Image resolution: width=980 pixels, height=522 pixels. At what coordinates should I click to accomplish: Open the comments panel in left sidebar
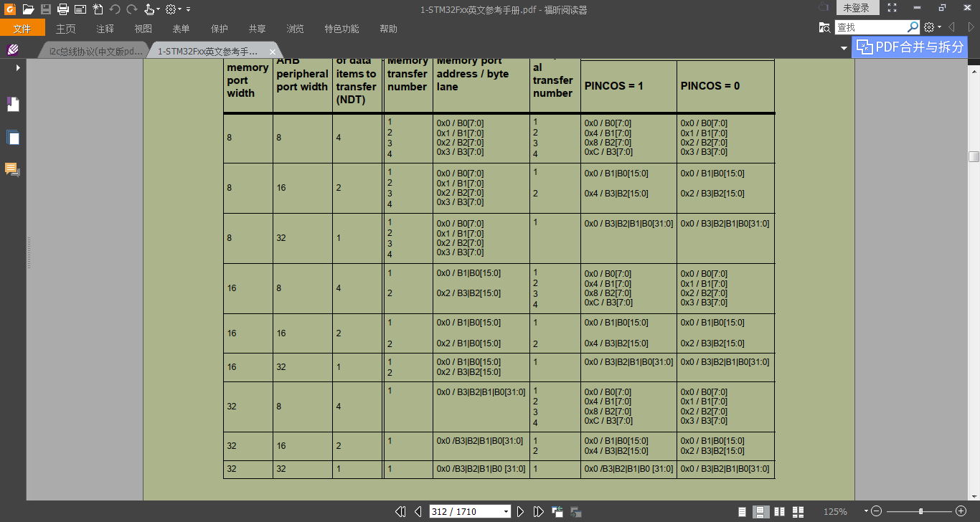coord(13,170)
